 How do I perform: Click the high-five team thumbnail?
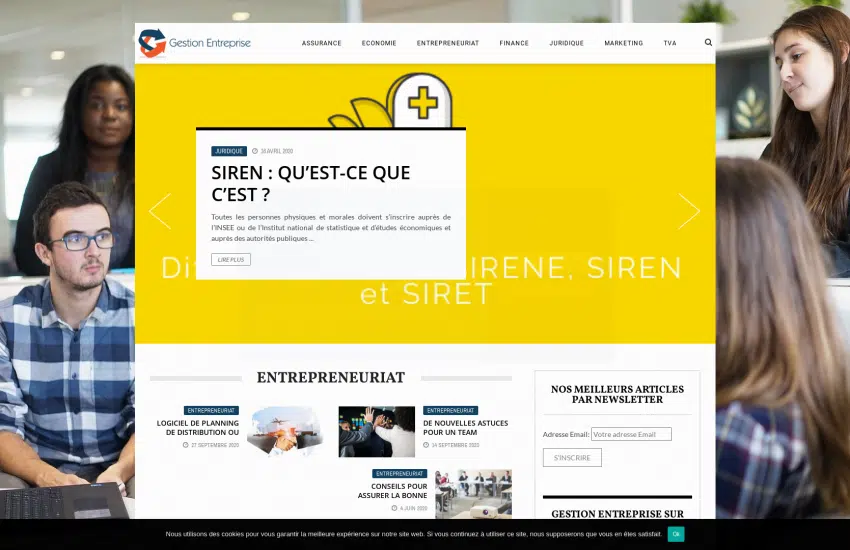pyautogui.click(x=377, y=431)
